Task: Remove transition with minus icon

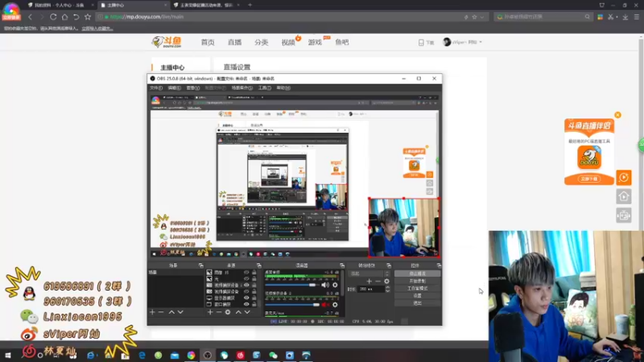Action: [x=378, y=281]
